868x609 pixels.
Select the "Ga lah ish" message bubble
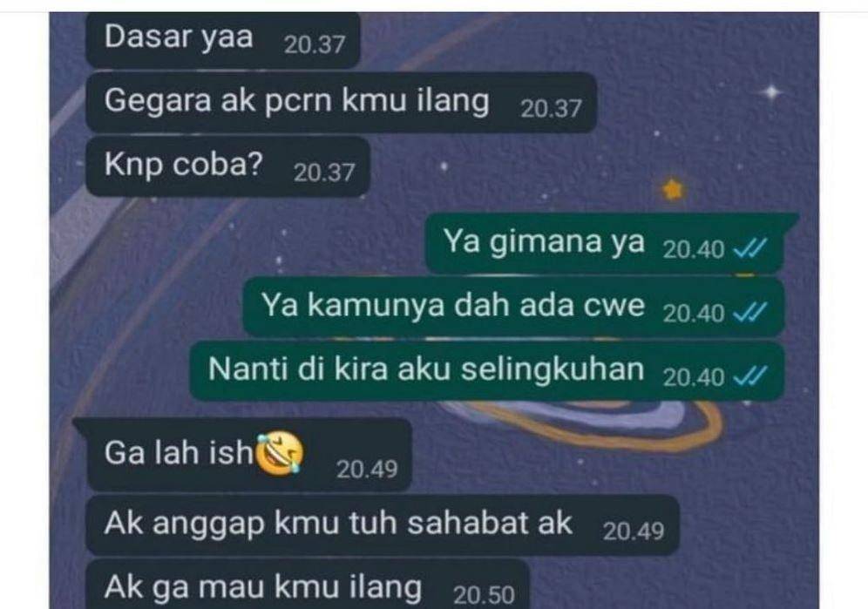click(x=249, y=454)
